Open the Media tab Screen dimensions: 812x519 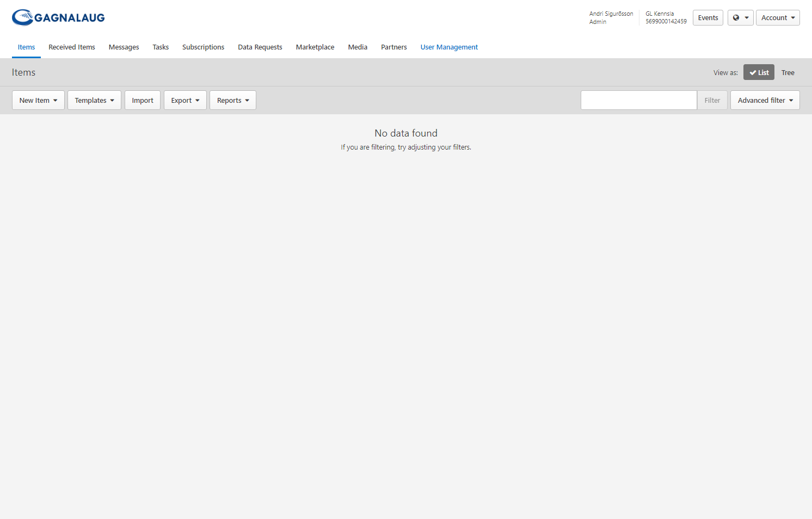click(x=358, y=47)
